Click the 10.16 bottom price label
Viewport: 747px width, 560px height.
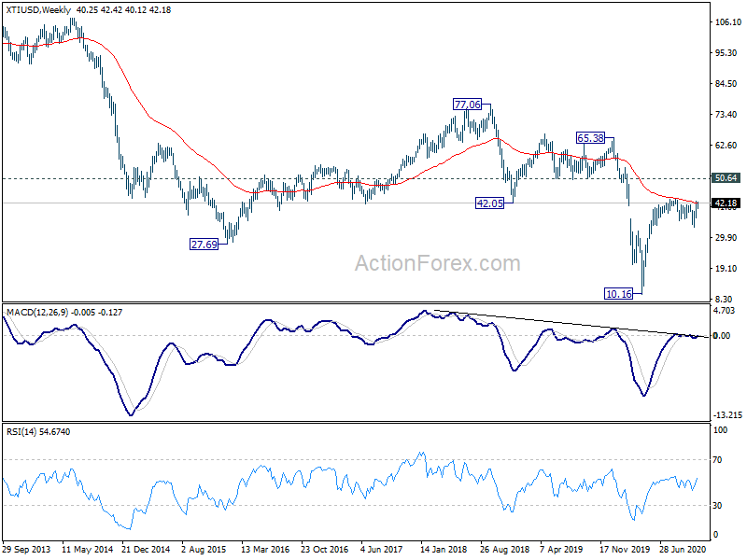click(619, 294)
